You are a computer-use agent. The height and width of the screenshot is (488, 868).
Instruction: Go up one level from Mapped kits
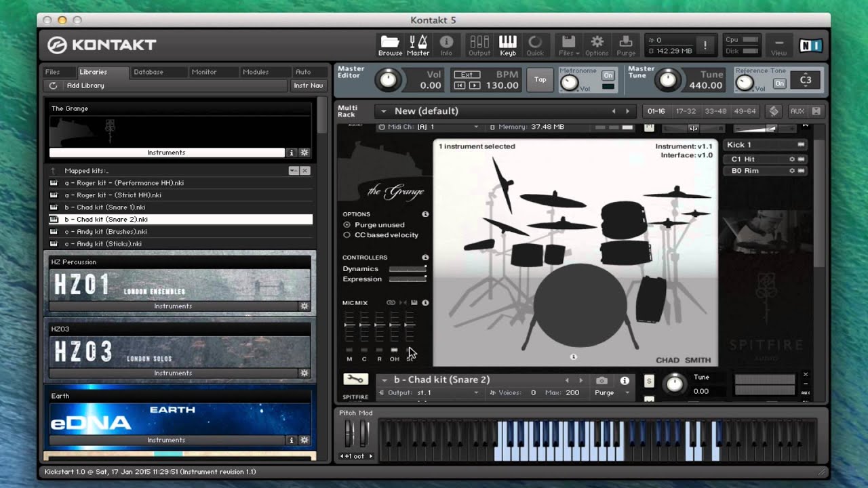click(54, 171)
